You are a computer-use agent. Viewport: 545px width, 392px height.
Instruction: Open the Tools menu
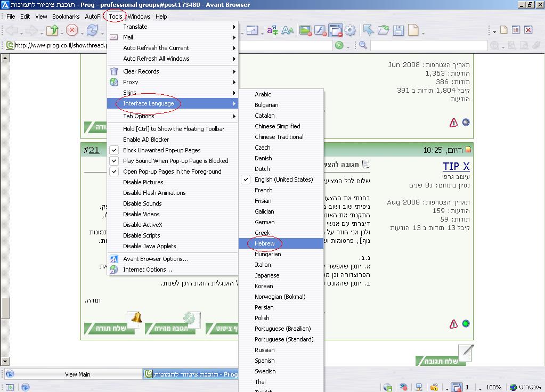[116, 17]
